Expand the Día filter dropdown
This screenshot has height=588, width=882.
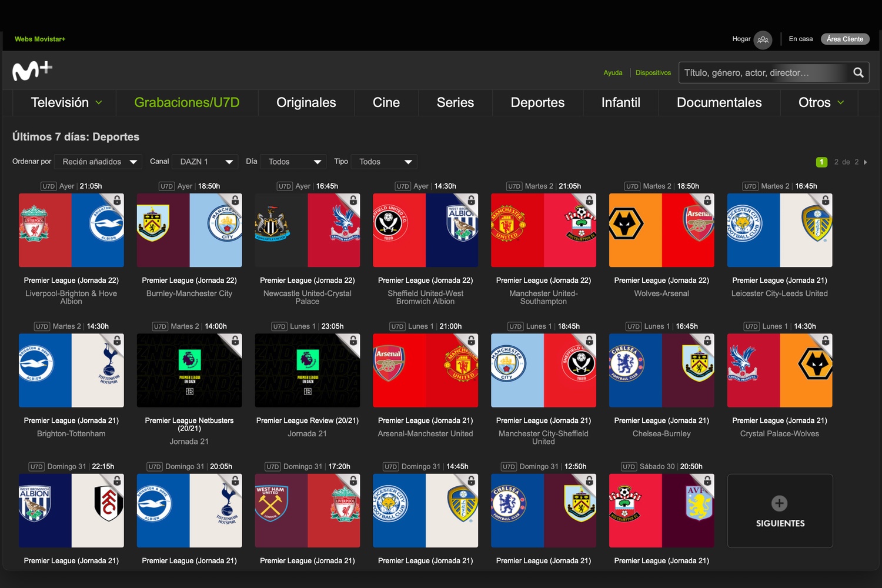[x=293, y=162]
